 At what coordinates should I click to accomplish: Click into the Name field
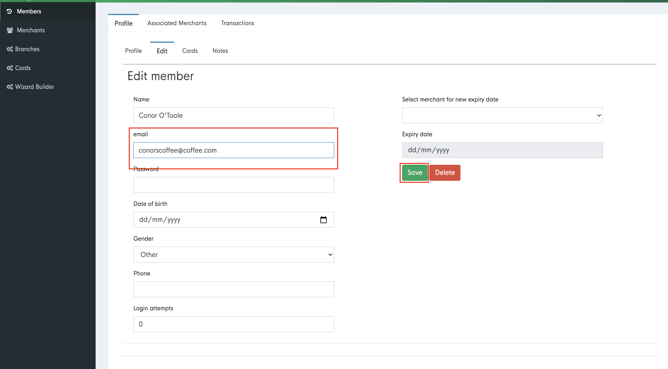coord(233,115)
